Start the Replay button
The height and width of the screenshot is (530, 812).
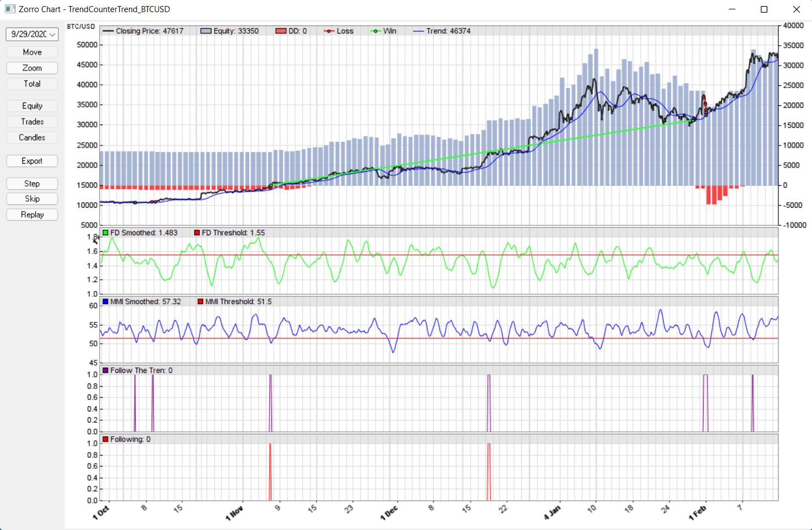[32, 215]
